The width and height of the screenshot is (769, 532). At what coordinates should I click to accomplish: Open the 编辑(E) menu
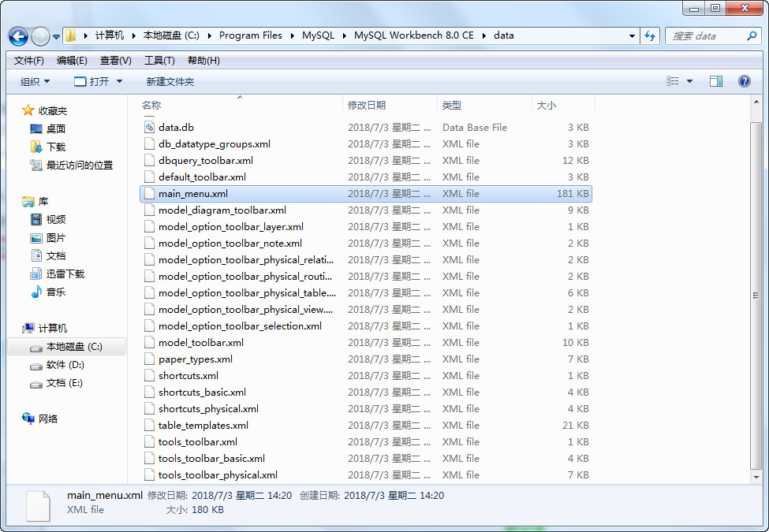coord(72,60)
